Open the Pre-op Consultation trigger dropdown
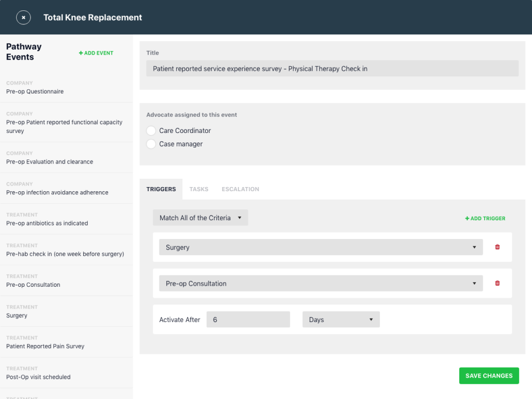Viewport: 532px width, 399px height. coord(474,283)
